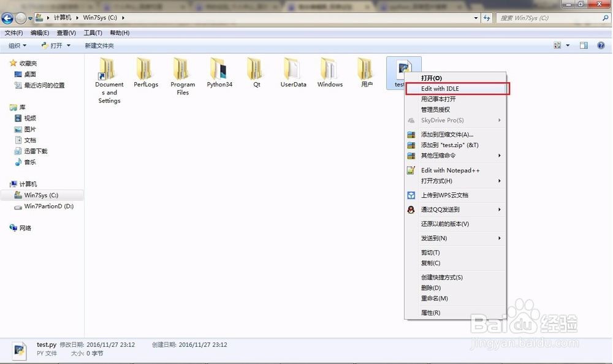Click the WinRAR icon beside 添加到压缩文件

[x=411, y=134]
